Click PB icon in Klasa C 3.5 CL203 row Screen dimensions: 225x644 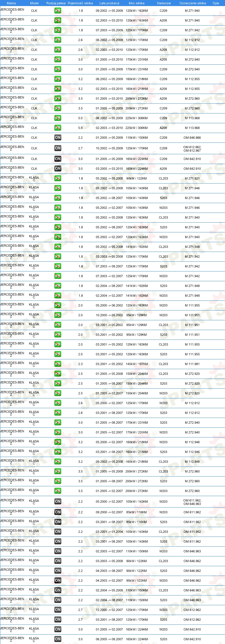[x=58, y=471]
